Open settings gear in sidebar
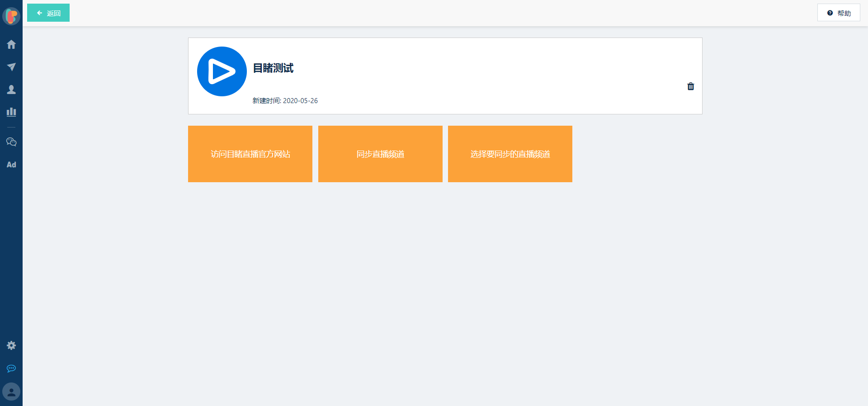The width and height of the screenshot is (868, 406). point(11,345)
